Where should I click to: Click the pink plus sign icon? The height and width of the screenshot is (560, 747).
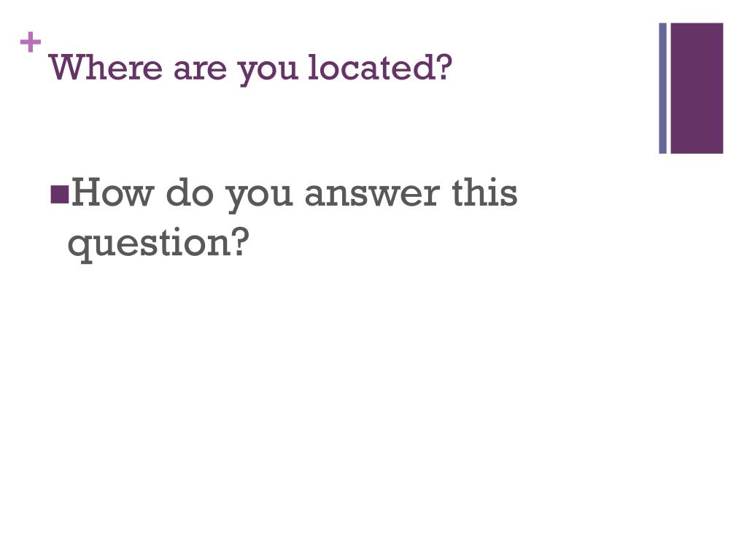31,42
